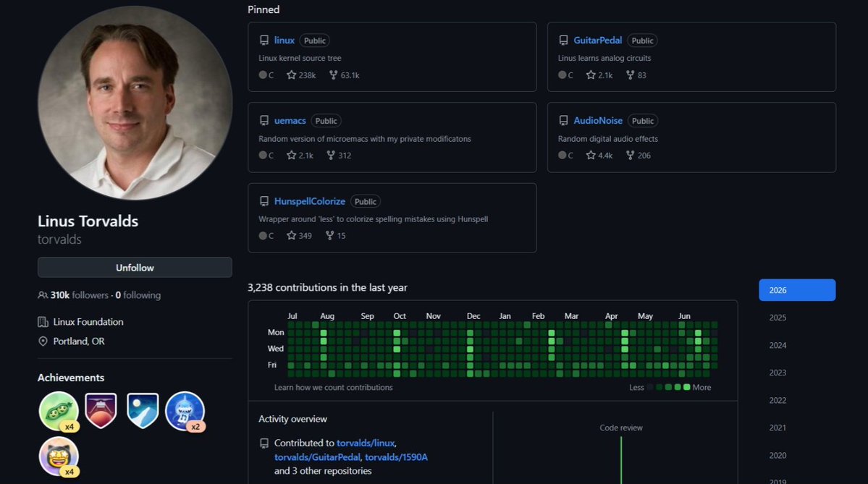Click '3,238 contributions in the last year'
Image resolution: width=868 pixels, height=484 pixels.
click(327, 288)
